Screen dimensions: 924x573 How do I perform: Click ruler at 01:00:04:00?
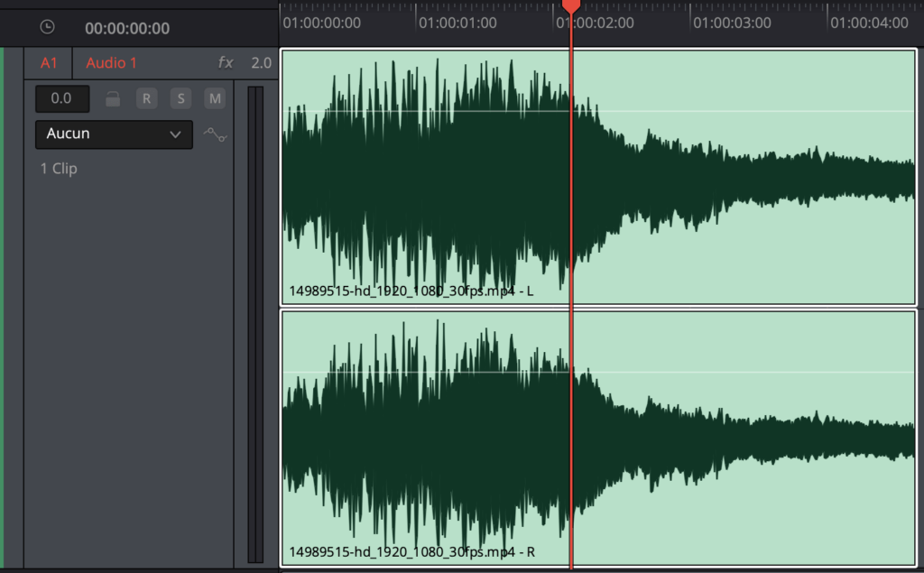869,23
